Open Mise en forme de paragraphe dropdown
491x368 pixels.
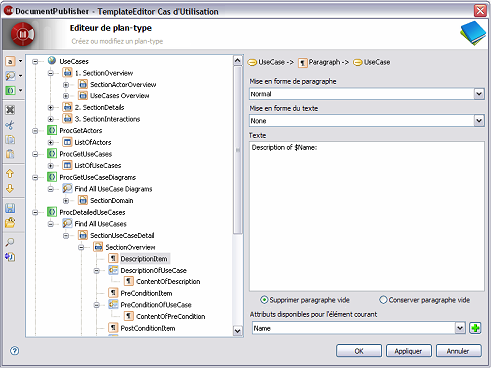(479, 94)
